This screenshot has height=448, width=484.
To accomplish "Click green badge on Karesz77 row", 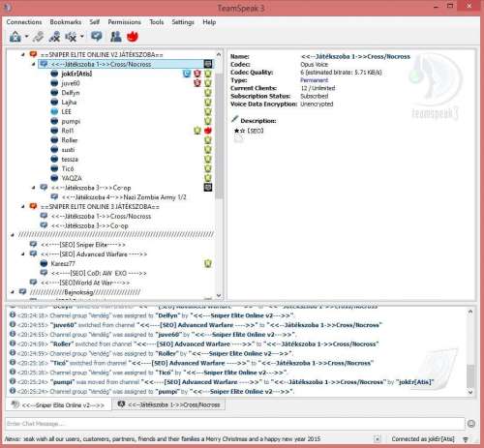I will click(208, 263).
